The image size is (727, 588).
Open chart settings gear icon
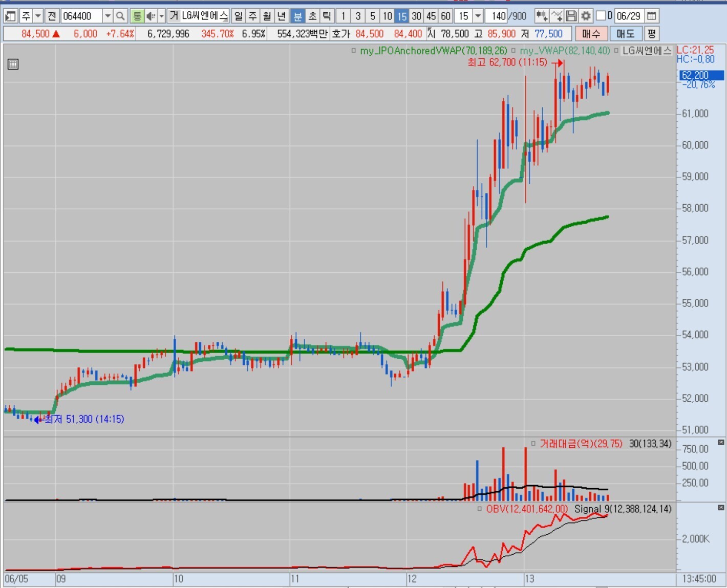tap(586, 16)
